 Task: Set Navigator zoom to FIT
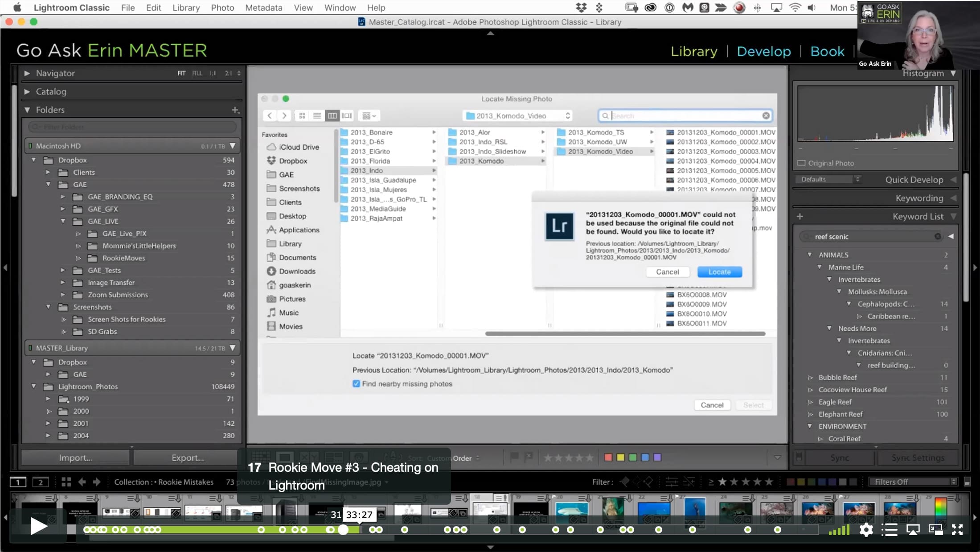click(181, 73)
